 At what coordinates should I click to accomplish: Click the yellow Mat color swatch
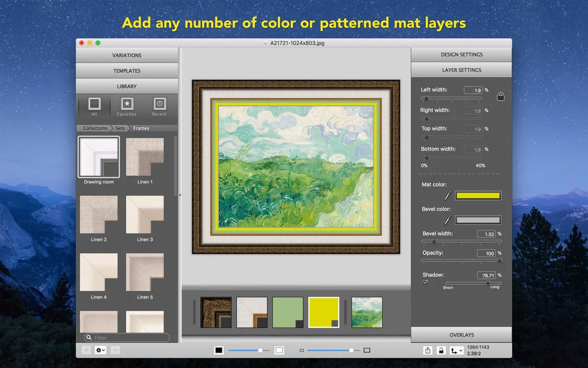point(478,195)
